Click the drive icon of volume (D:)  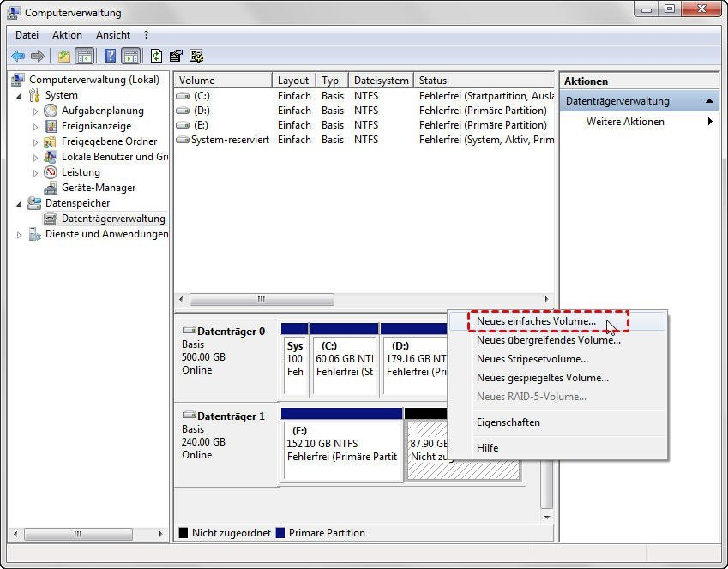(183, 111)
